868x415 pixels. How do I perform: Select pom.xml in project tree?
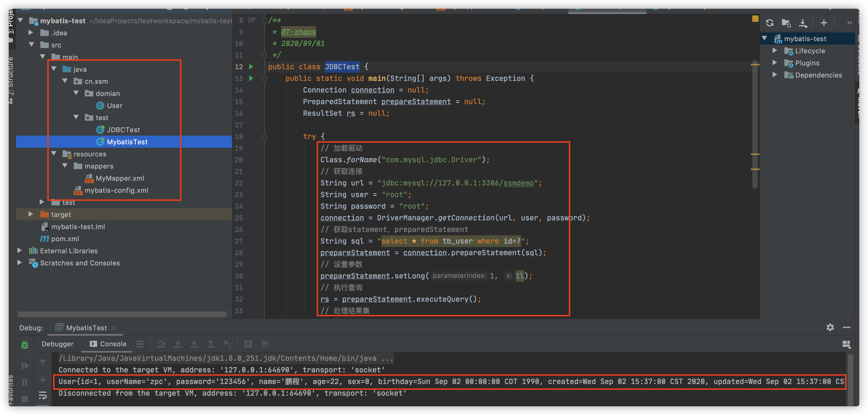(60, 239)
